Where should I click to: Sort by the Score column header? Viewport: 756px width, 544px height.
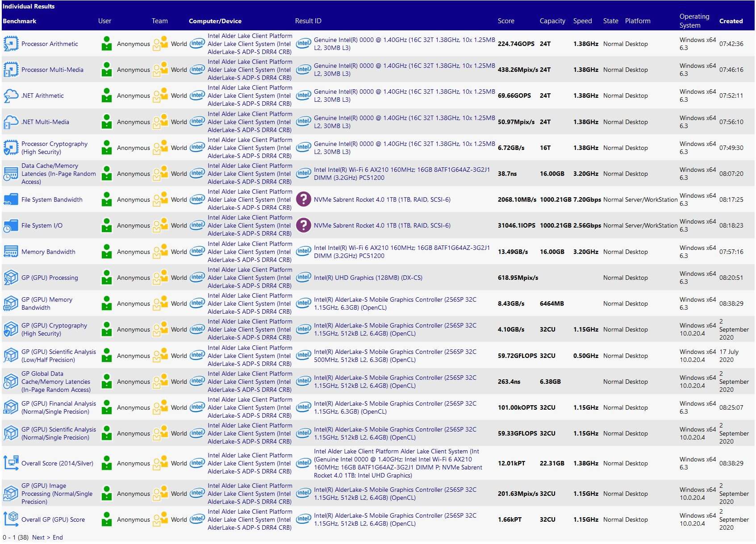[505, 21]
